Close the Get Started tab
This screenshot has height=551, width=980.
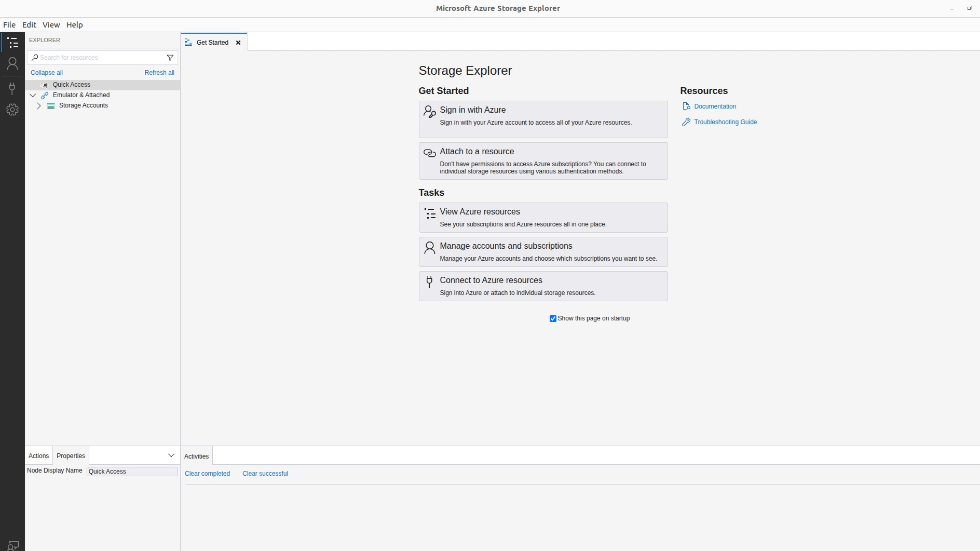point(238,43)
